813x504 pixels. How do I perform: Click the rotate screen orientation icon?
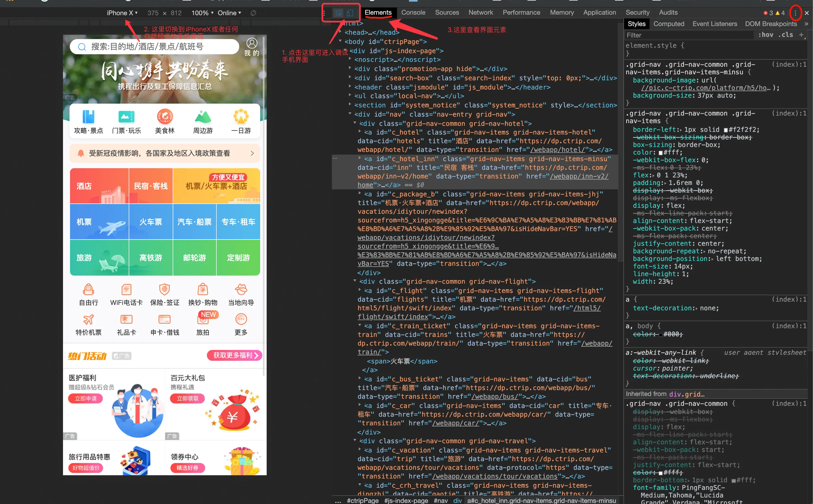[253, 13]
